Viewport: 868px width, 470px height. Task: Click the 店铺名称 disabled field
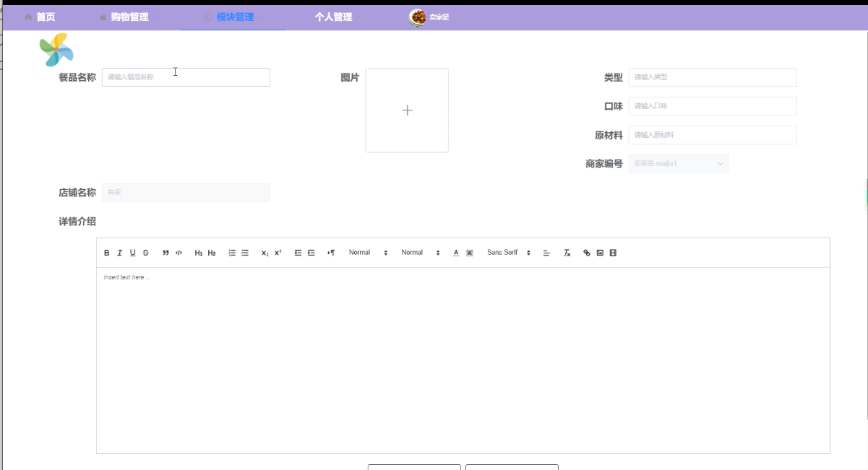point(186,193)
